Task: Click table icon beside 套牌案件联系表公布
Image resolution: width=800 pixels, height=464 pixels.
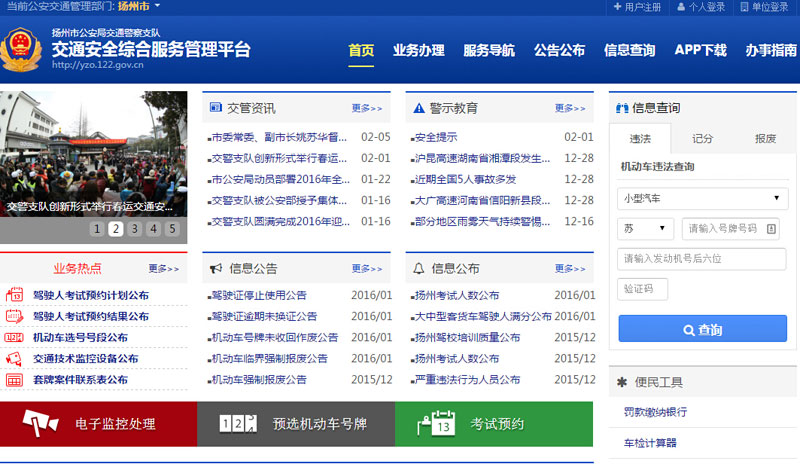Action: pos(14,380)
